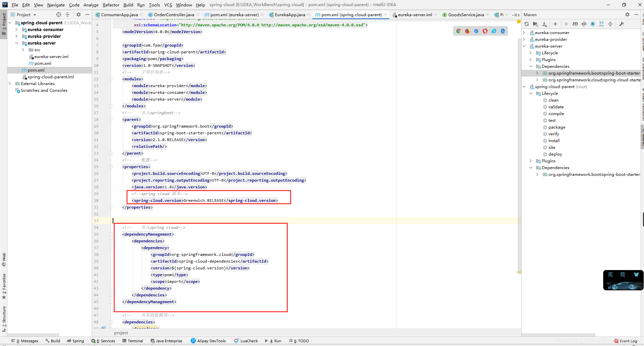The image size is (644, 346).
Task: Toggle skip tests mode in Maven
Action: point(593,24)
